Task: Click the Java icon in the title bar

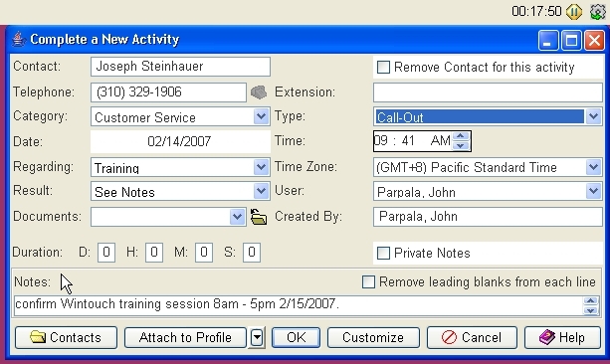Action: [18, 39]
